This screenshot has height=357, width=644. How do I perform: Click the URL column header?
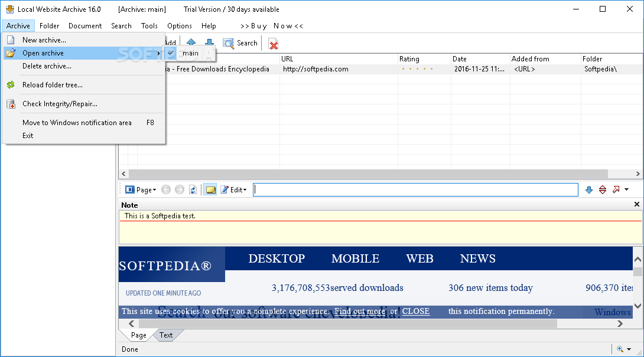pyautogui.click(x=339, y=59)
